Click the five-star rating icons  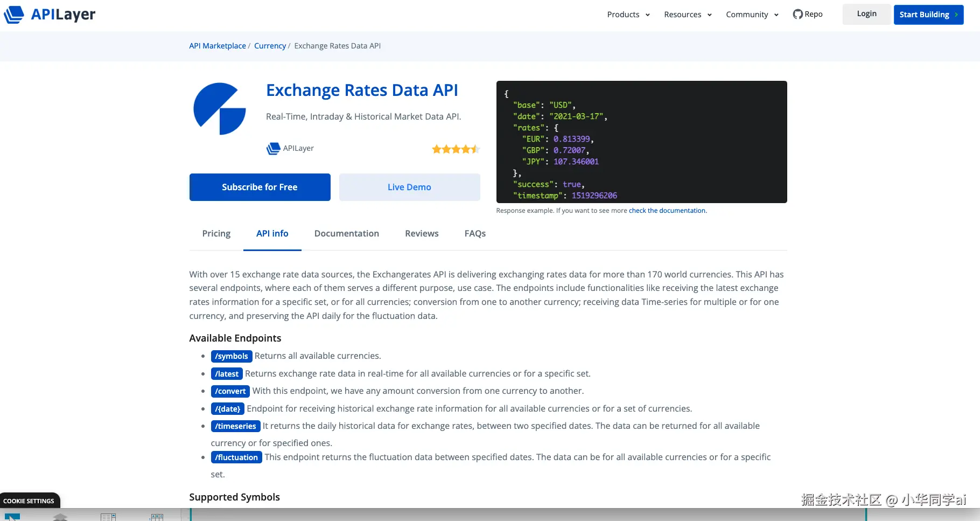click(x=456, y=149)
